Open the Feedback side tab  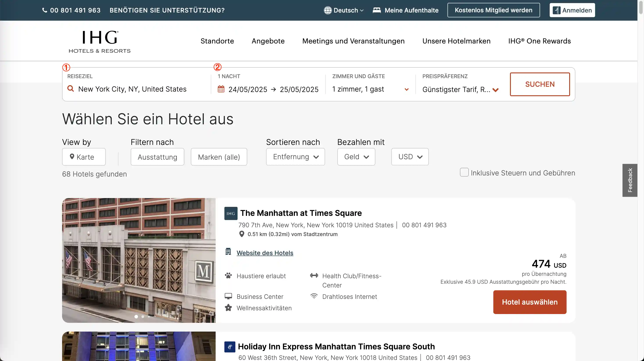point(630,180)
